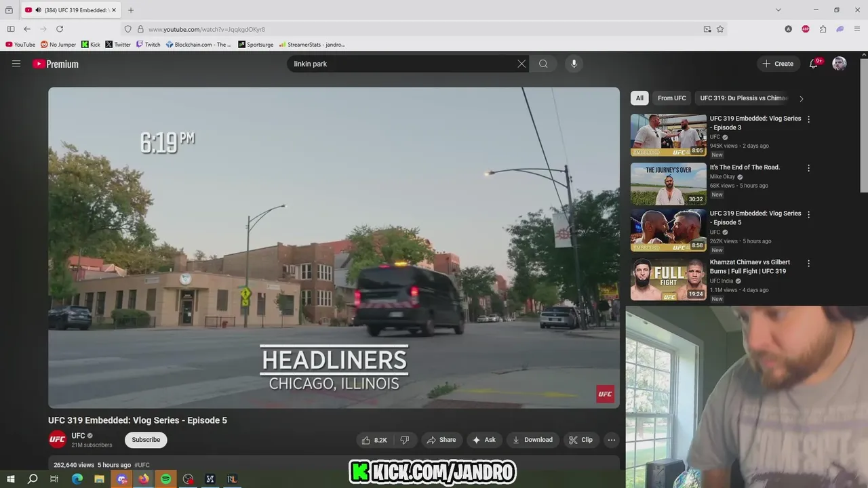Open picture-in-picture icon in address bar
Screen dimensions: 868x488
(x=707, y=29)
